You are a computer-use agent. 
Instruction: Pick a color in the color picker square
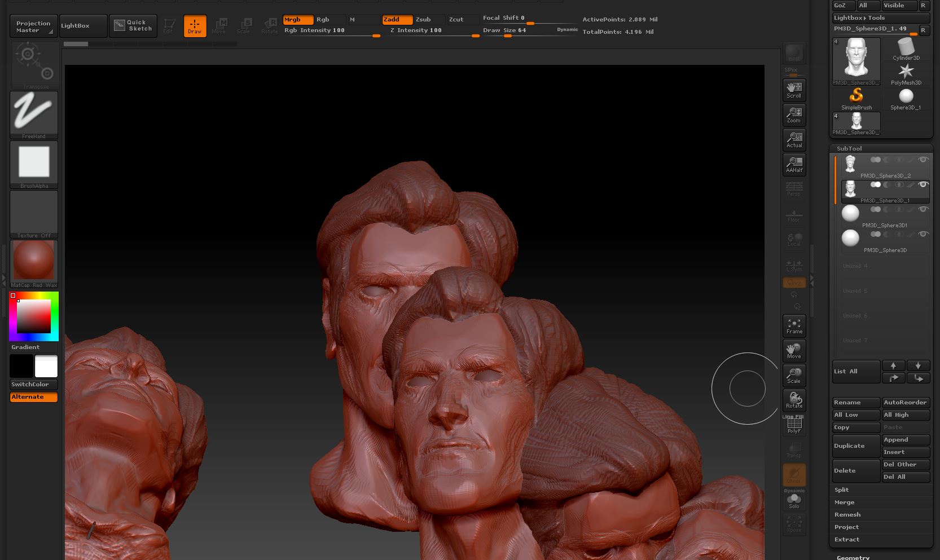pos(34,316)
